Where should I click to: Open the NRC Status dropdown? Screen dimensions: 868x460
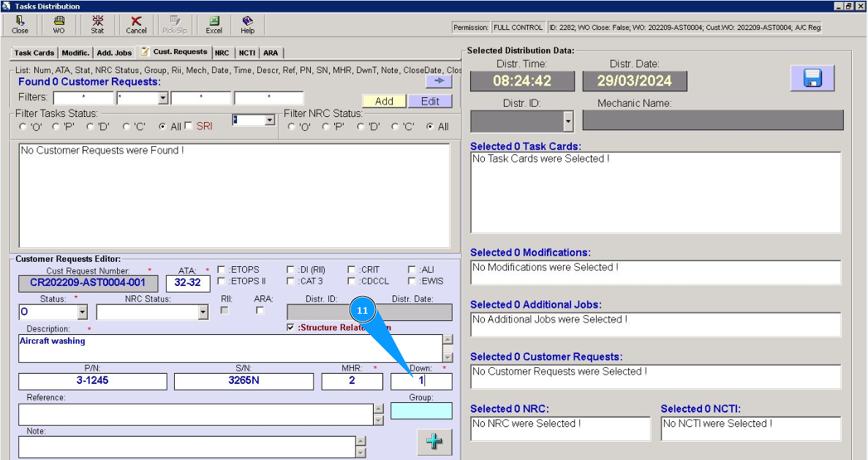pos(203,312)
